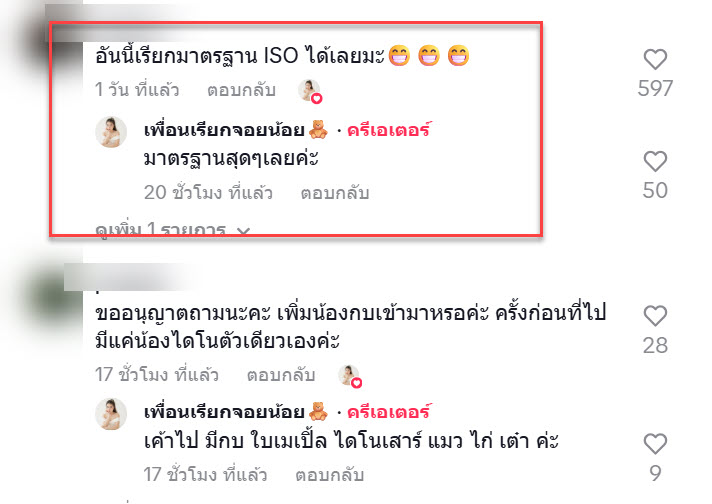Open creator avatar beside มาตรฐานสุดๆเลยค่ะ reply
712x504 pixels.
pyautogui.click(x=111, y=132)
